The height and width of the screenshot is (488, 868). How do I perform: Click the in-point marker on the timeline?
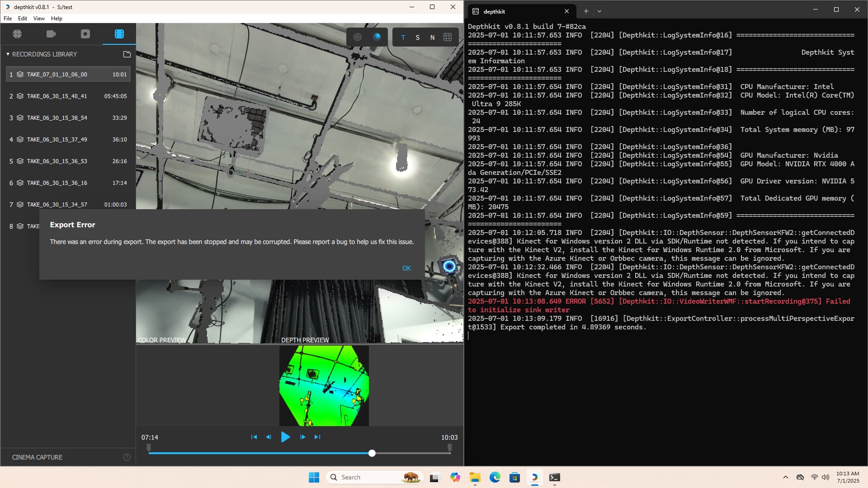click(x=149, y=447)
